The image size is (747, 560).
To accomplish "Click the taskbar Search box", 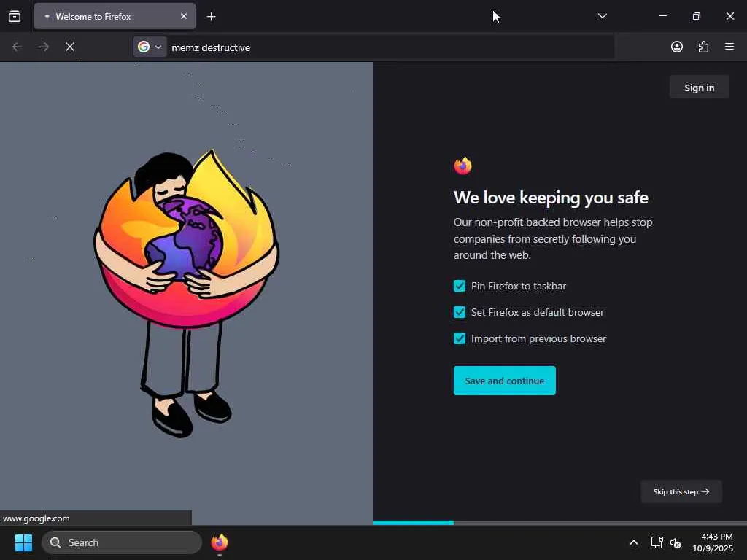I will 122,542.
